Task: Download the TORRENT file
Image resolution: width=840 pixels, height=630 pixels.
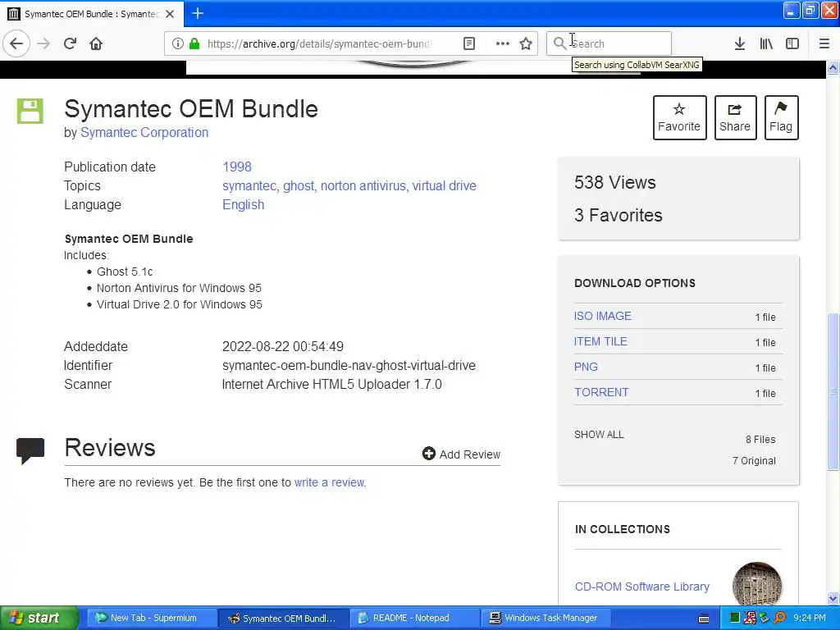Action: (x=601, y=392)
